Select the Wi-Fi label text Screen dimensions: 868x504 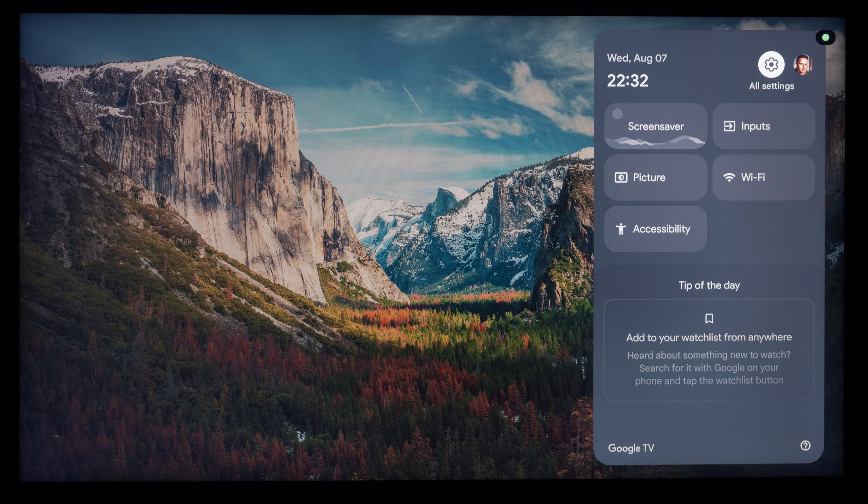[x=753, y=177]
